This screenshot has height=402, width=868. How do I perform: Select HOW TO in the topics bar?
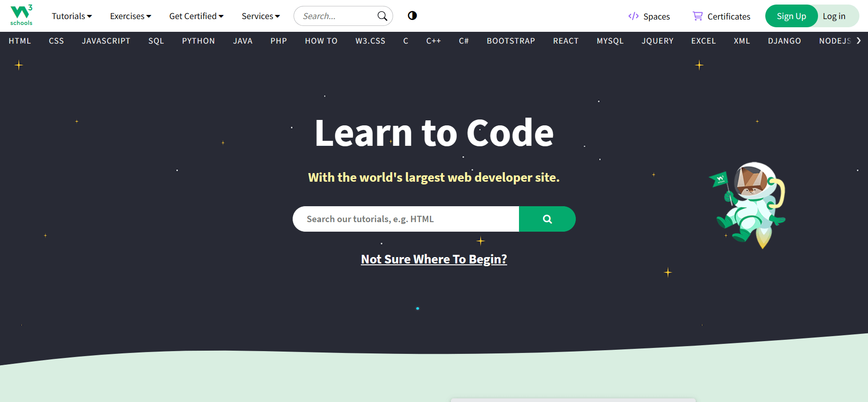(321, 41)
